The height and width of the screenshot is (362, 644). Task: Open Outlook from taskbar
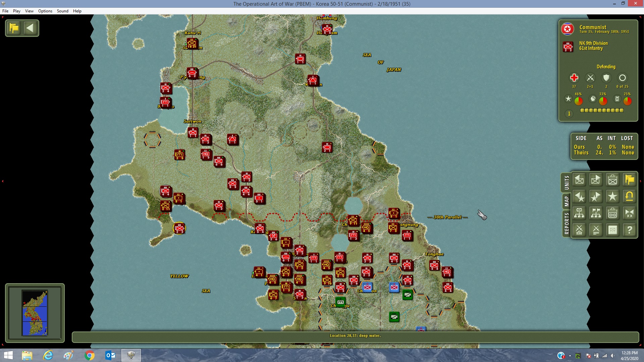tap(110, 355)
